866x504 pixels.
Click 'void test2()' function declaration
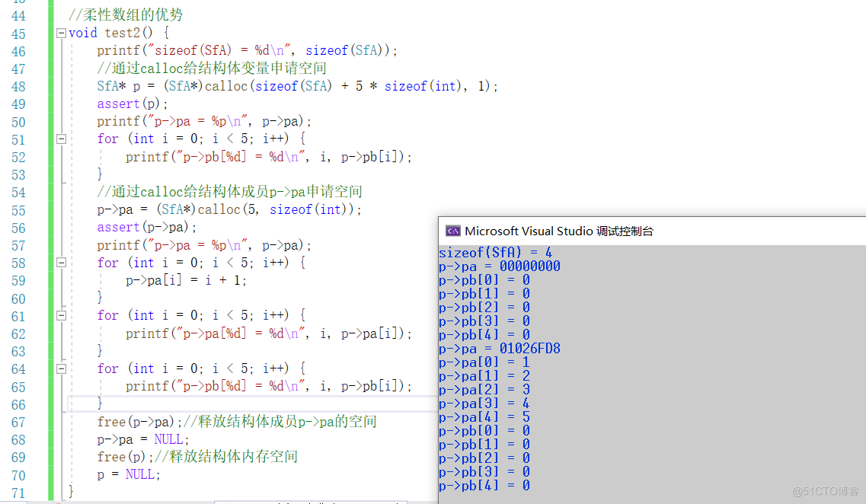pyautogui.click(x=110, y=33)
